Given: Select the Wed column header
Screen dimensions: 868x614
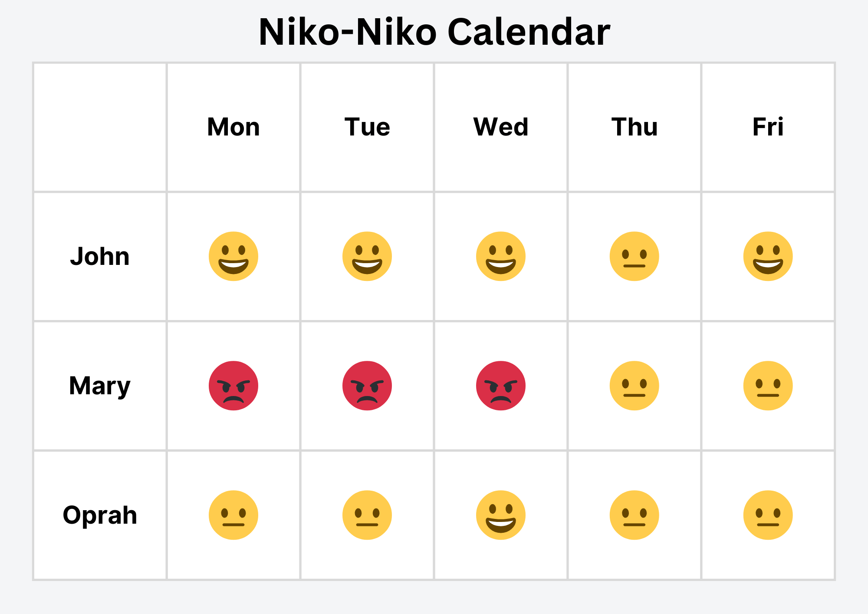Looking at the screenshot, I should coord(501,127).
